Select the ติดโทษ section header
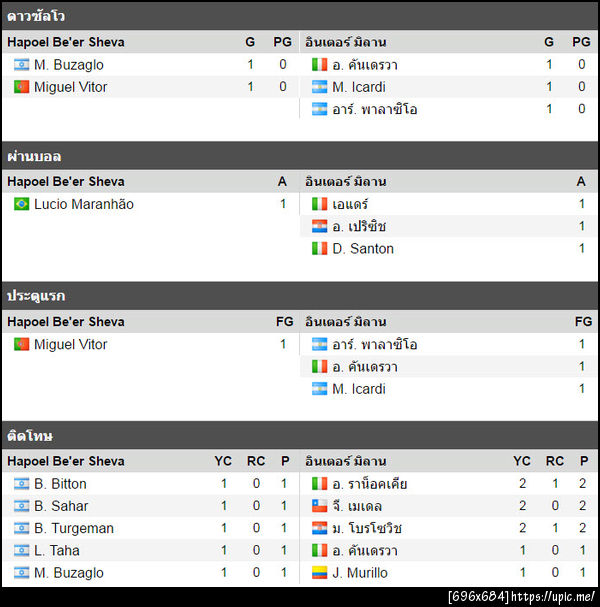This screenshot has width=600, height=607. click(x=30, y=436)
